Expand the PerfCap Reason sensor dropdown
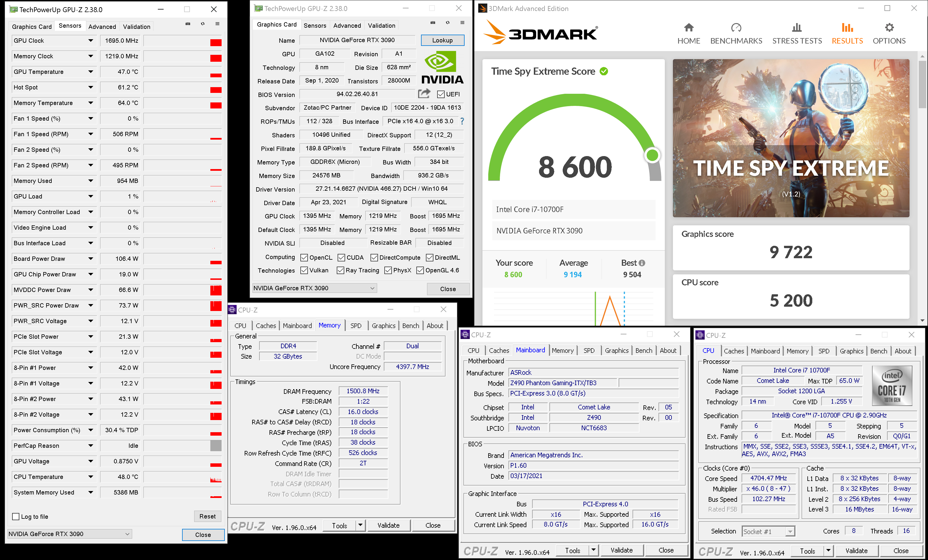This screenshot has width=928, height=560. [90, 445]
